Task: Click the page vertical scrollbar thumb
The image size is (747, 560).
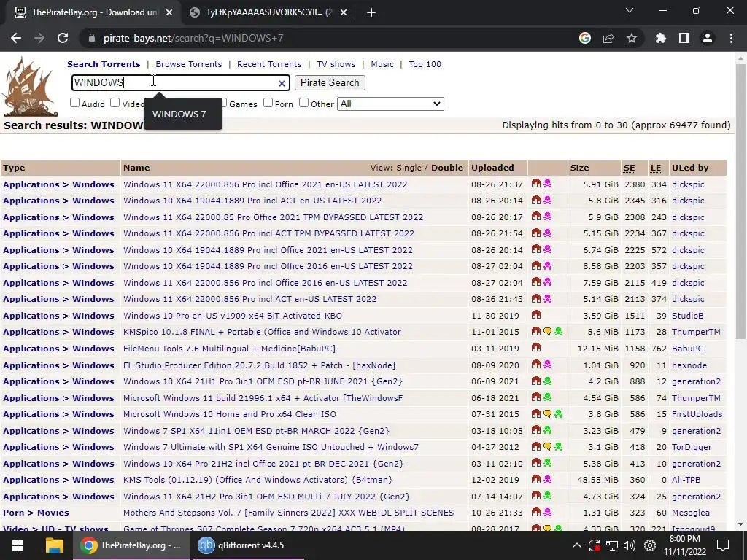Action: point(740,200)
